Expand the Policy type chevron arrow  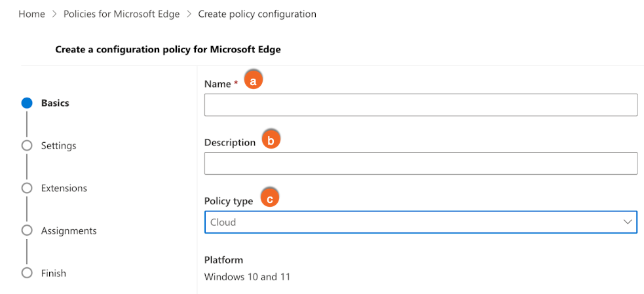coord(627,222)
